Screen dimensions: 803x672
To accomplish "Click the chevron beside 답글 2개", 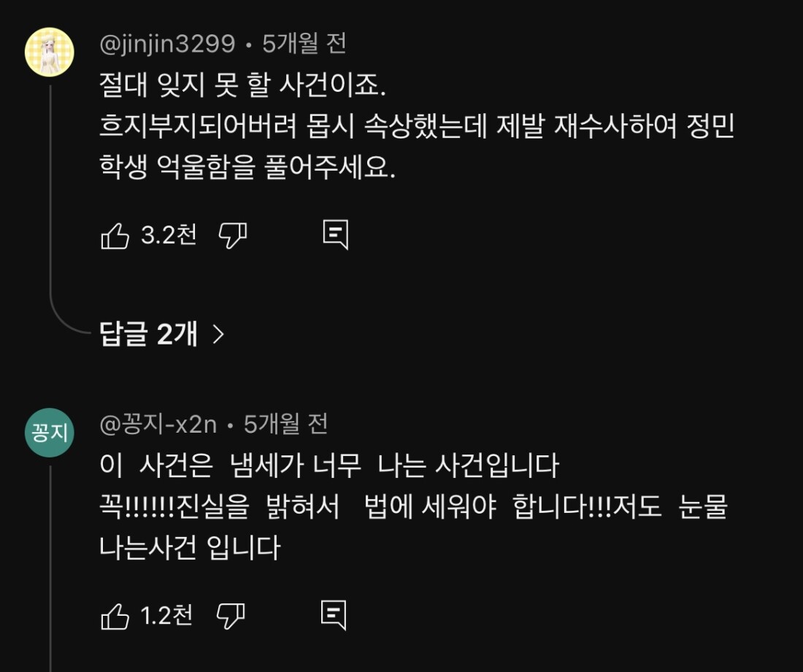I will click(218, 334).
